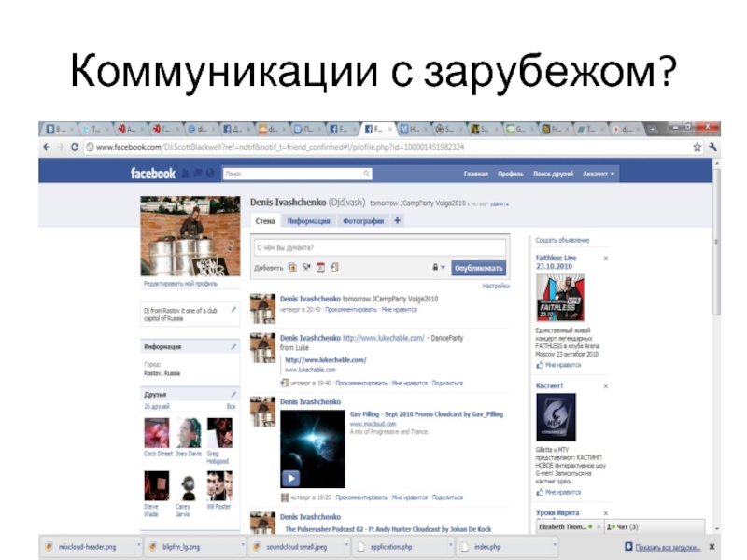Click in the Facebook search field

[x=293, y=174]
